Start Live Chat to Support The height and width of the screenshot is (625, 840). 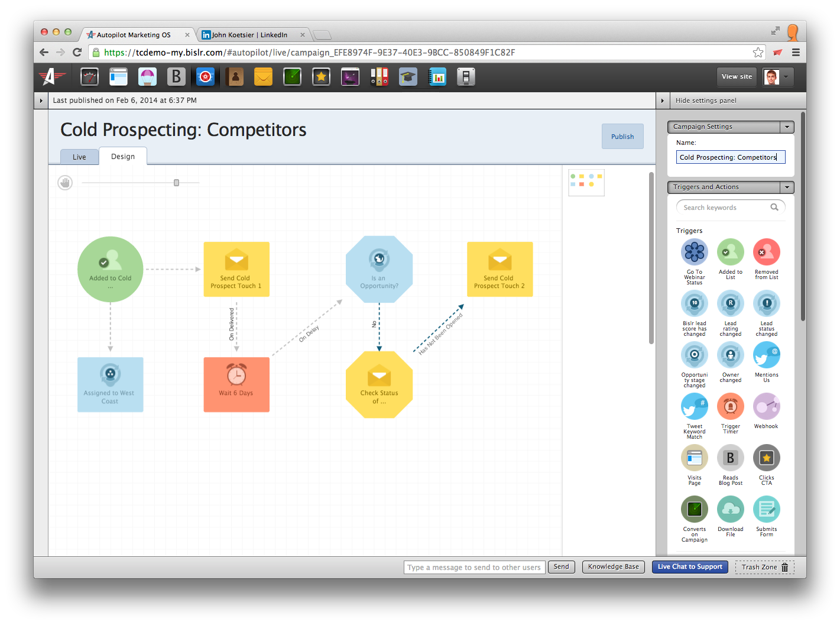pyautogui.click(x=690, y=567)
